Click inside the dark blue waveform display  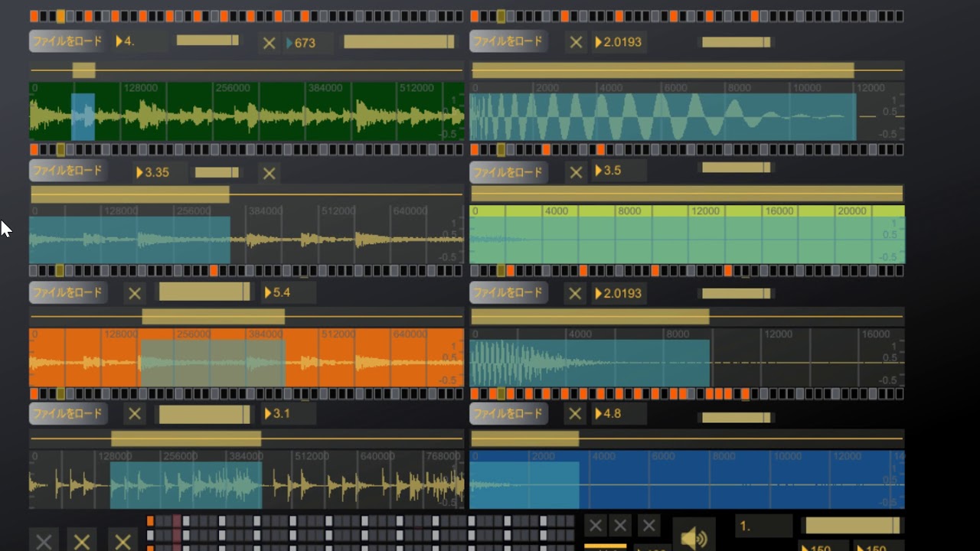click(687, 479)
